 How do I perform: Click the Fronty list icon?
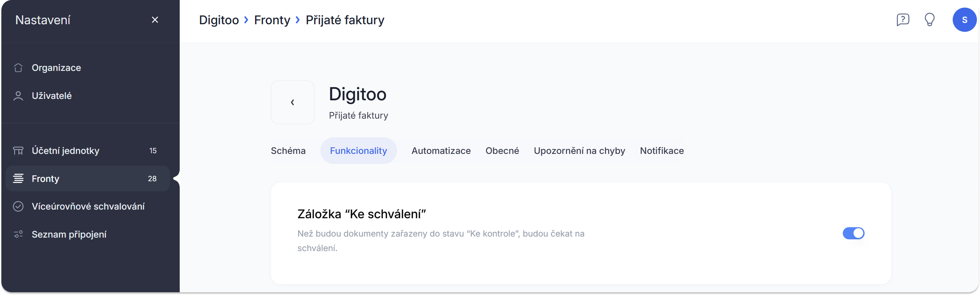[18, 178]
